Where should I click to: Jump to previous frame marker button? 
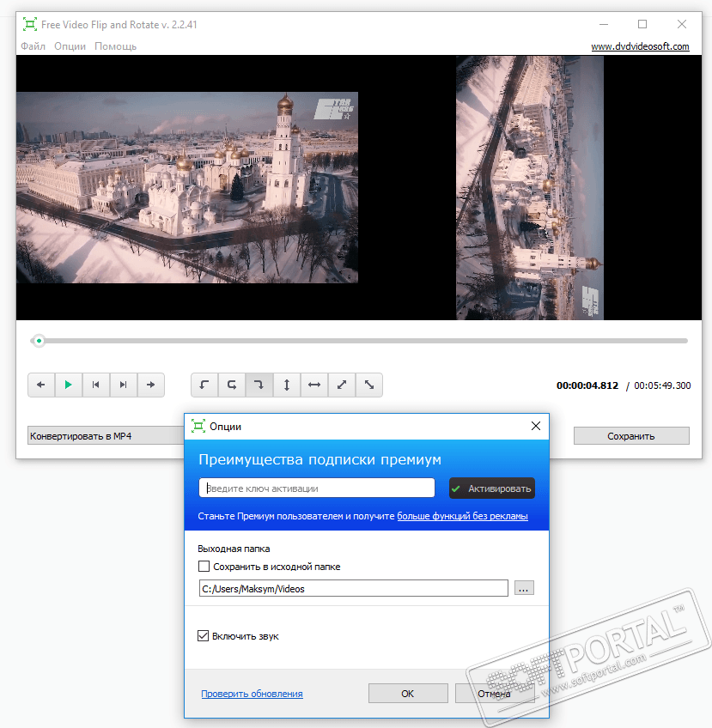pyautogui.click(x=95, y=385)
